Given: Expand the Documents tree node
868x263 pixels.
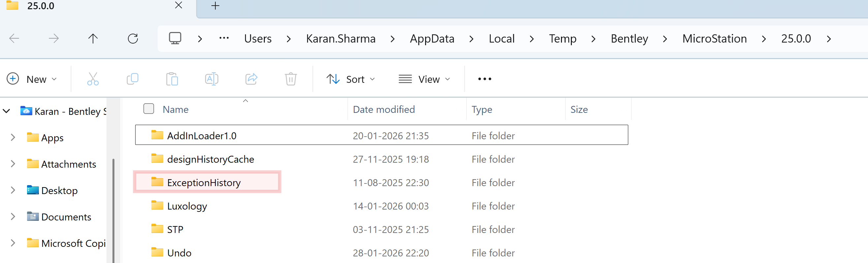Looking at the screenshot, I should [13, 216].
